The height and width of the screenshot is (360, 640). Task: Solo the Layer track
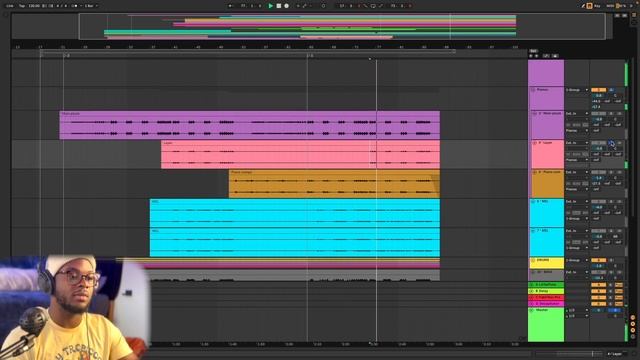pyautogui.click(x=611, y=143)
